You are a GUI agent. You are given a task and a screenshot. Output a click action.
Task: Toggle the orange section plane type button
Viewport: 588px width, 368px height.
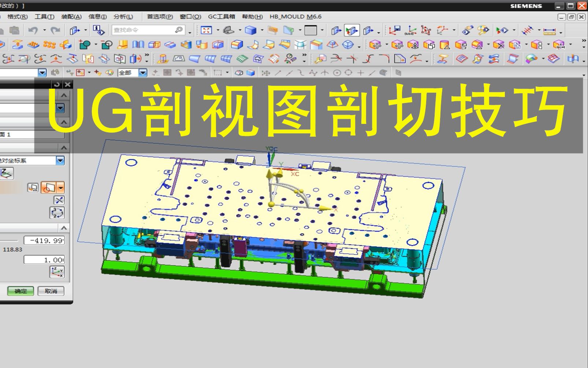49,188
